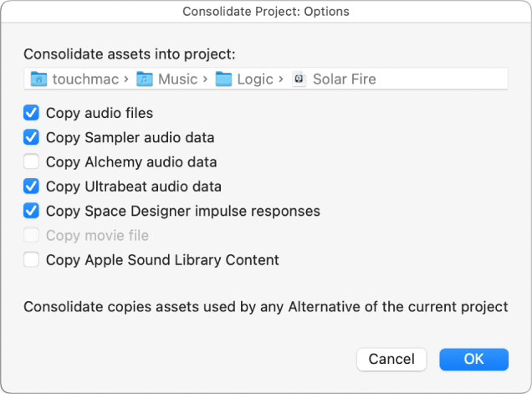Enable Copy Alchemy audio data

tap(32, 161)
